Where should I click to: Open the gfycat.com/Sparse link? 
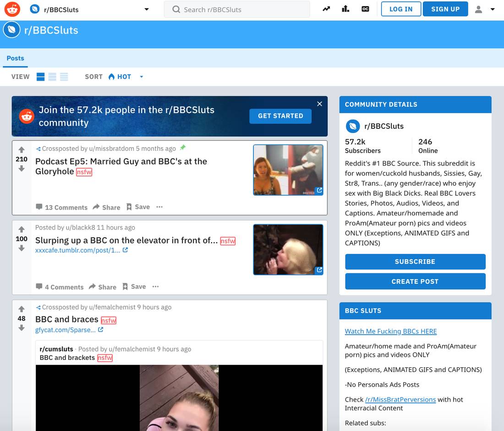[65, 330]
